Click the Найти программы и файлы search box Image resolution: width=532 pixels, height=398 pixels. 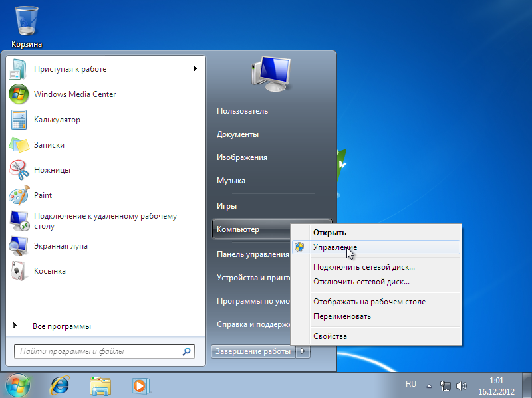104,351
